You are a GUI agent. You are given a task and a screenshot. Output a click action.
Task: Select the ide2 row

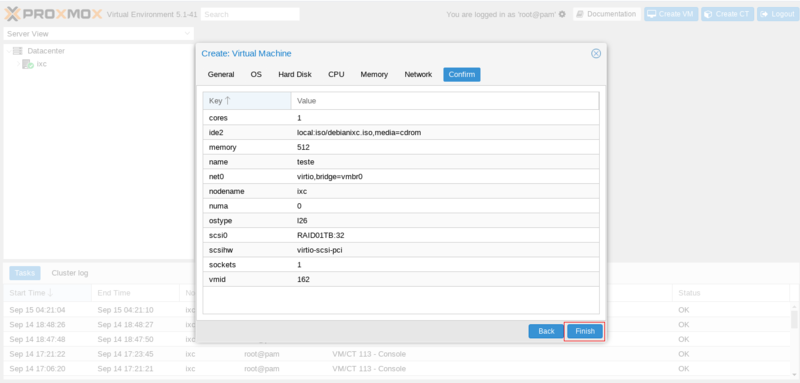(x=401, y=133)
